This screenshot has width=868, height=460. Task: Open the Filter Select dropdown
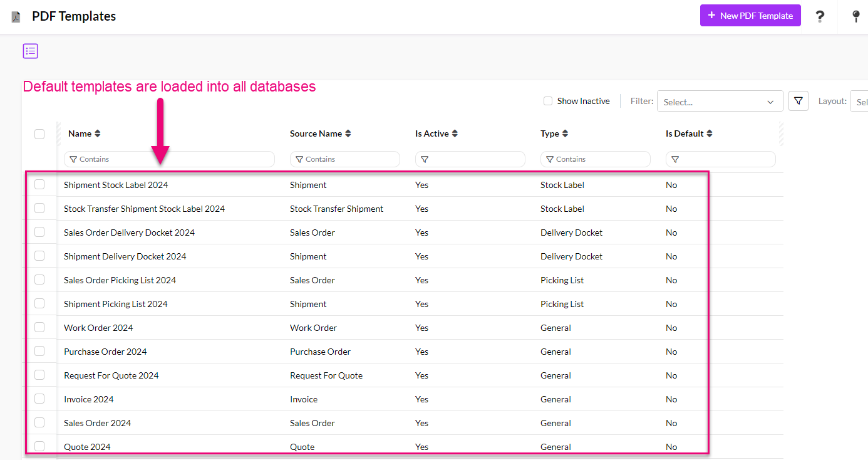click(720, 102)
